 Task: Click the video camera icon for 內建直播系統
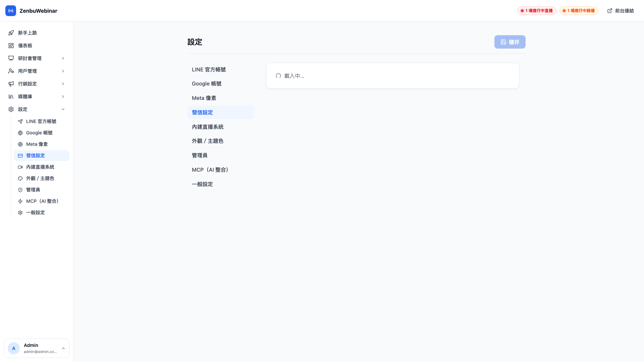pyautogui.click(x=20, y=167)
